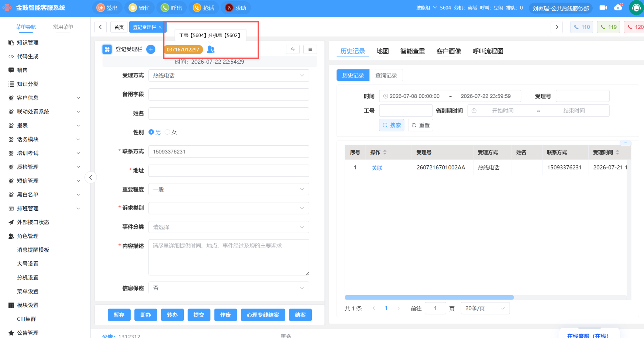Request help via the 求助 button
The width and height of the screenshot is (644, 338).
(x=236, y=8)
